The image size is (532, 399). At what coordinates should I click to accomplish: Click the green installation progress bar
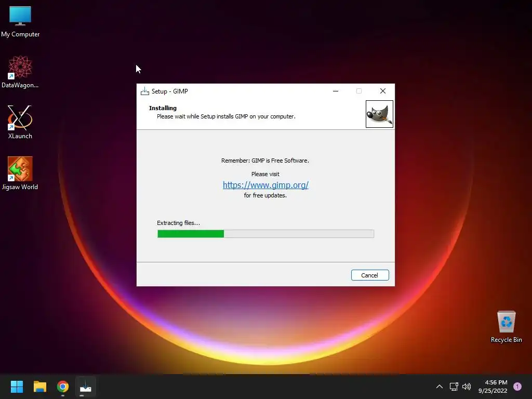click(x=265, y=234)
